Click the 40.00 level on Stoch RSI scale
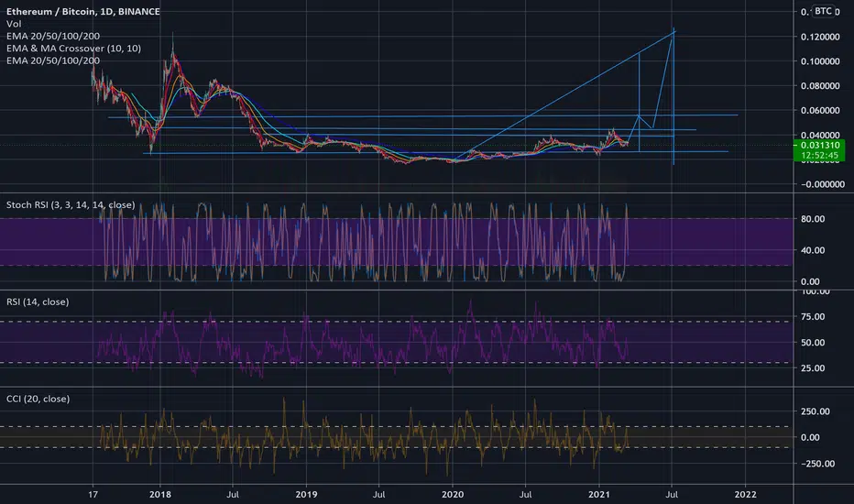Image resolution: width=854 pixels, height=504 pixels. pos(813,251)
